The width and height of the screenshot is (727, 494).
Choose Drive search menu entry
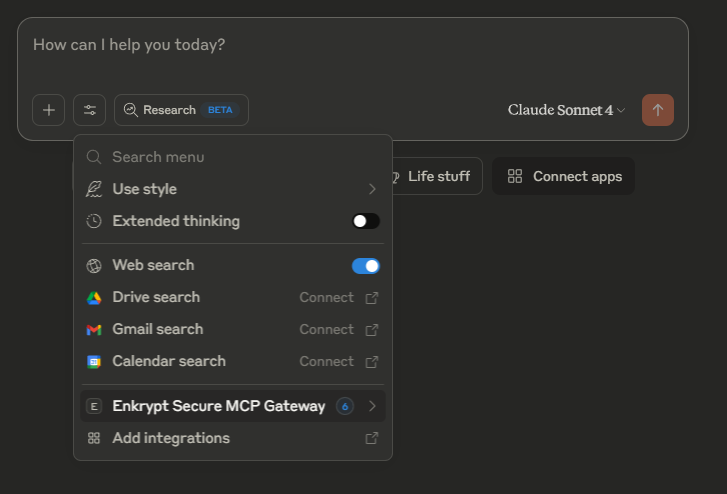tap(156, 298)
